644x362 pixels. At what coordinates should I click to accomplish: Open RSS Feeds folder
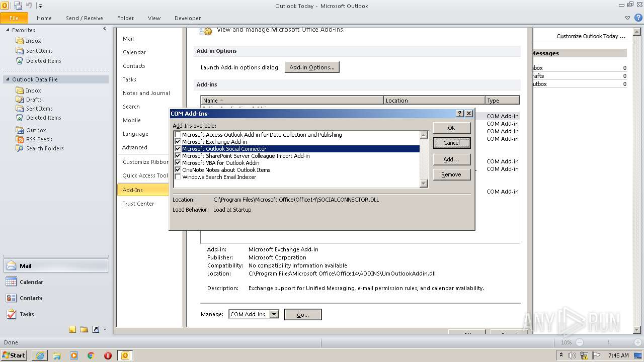tap(39, 139)
